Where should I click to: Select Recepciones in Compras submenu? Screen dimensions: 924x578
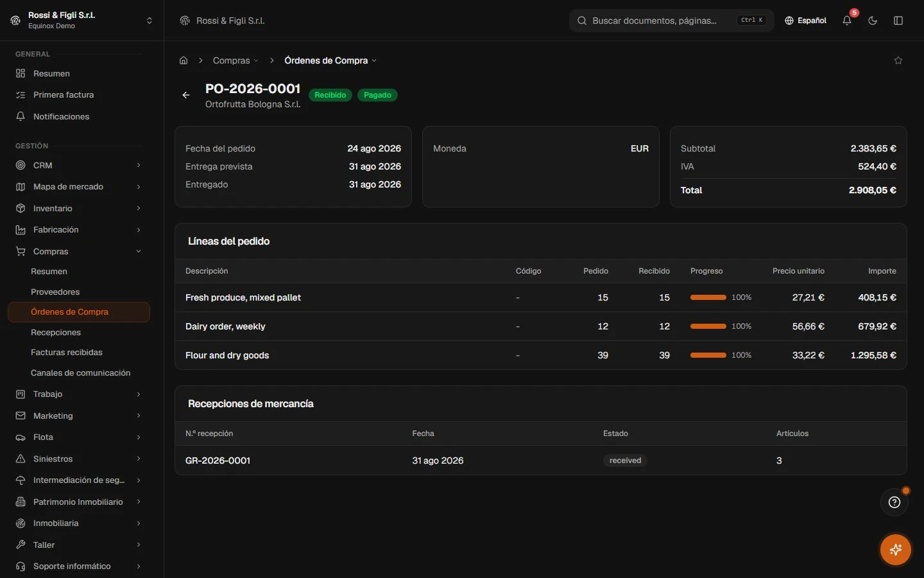coord(56,332)
